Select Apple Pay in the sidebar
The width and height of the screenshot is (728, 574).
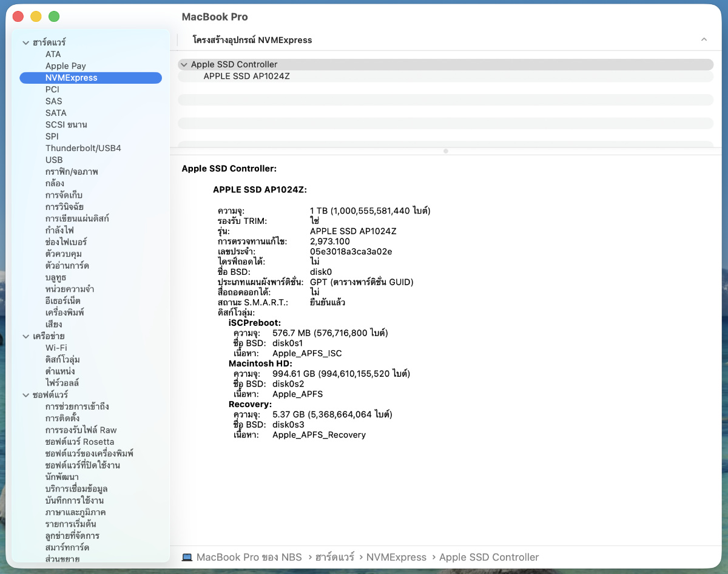[66, 66]
